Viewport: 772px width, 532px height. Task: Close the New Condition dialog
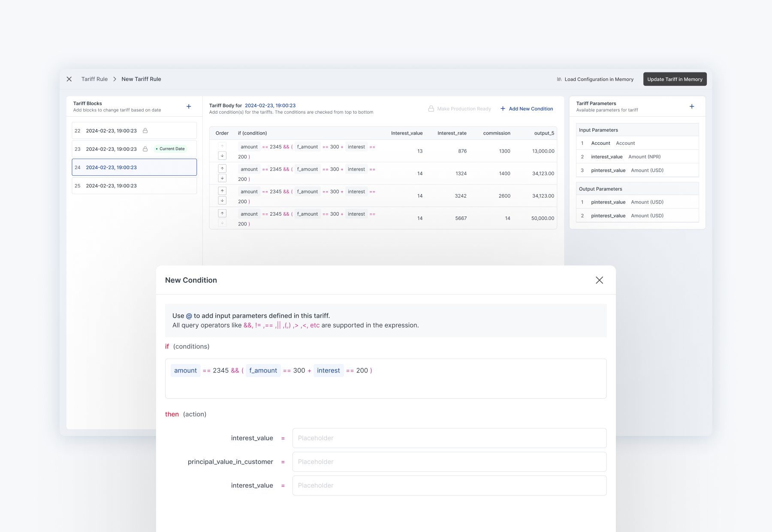tap(599, 280)
